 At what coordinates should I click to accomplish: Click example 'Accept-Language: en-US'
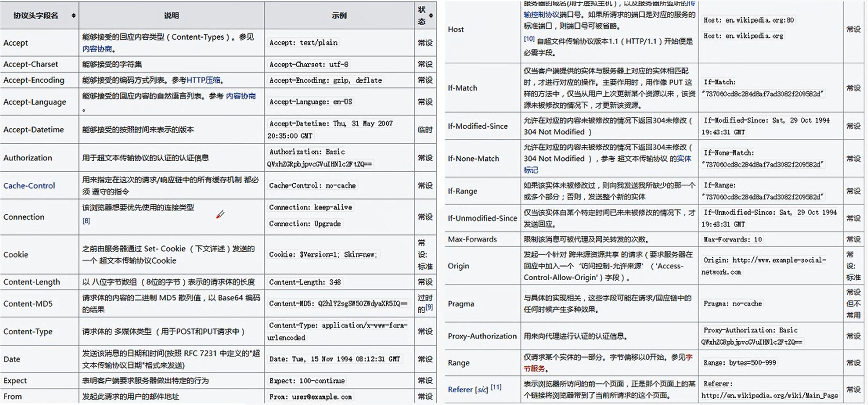click(x=310, y=102)
